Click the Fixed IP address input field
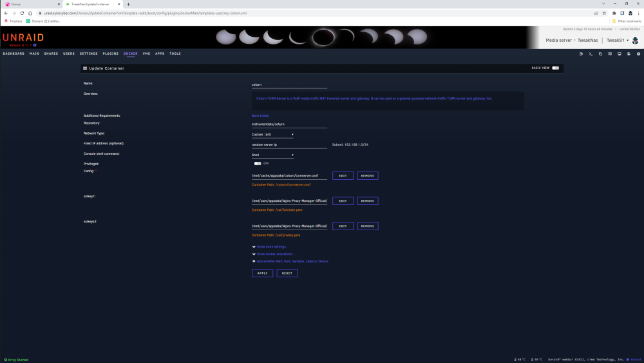The width and height of the screenshot is (644, 363). coord(289,144)
